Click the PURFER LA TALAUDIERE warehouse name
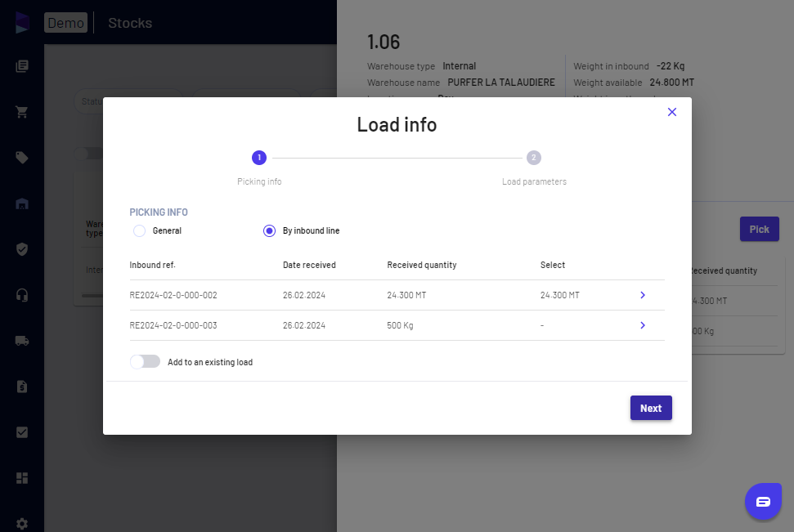The height and width of the screenshot is (532, 794). [500, 82]
